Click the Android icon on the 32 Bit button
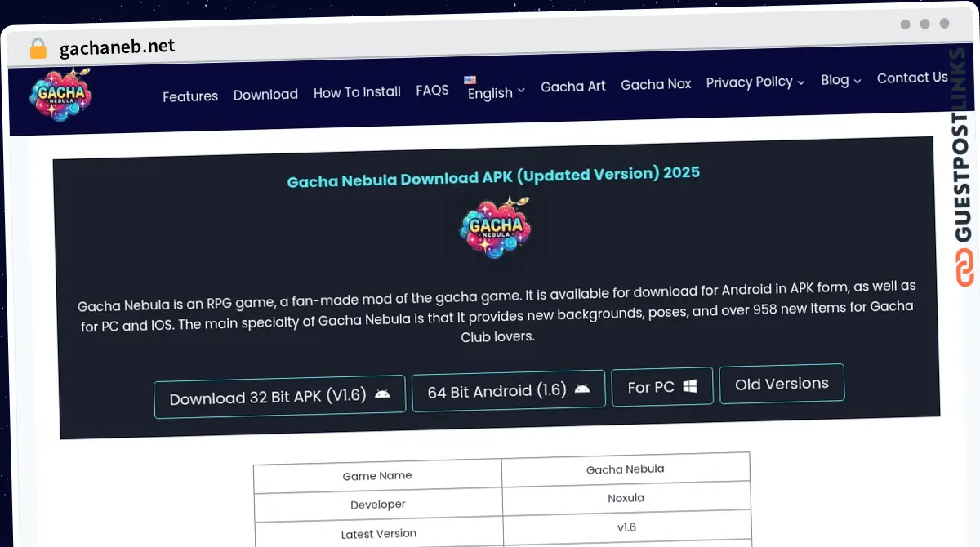The width and height of the screenshot is (980, 547). point(383,394)
